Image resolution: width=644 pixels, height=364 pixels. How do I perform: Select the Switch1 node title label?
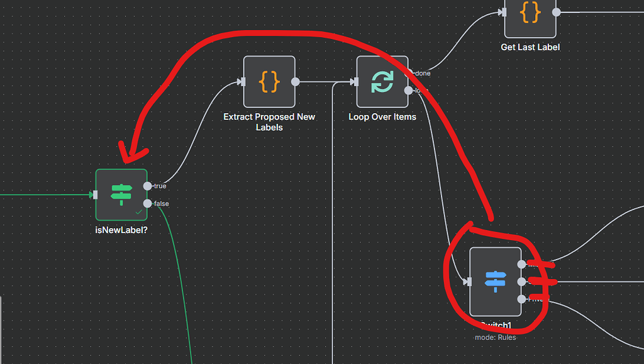point(495,325)
